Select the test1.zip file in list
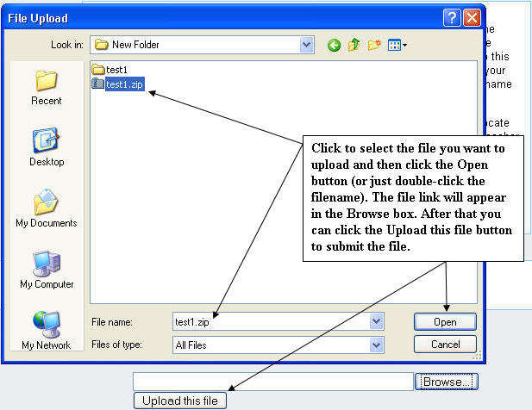 coord(124,84)
